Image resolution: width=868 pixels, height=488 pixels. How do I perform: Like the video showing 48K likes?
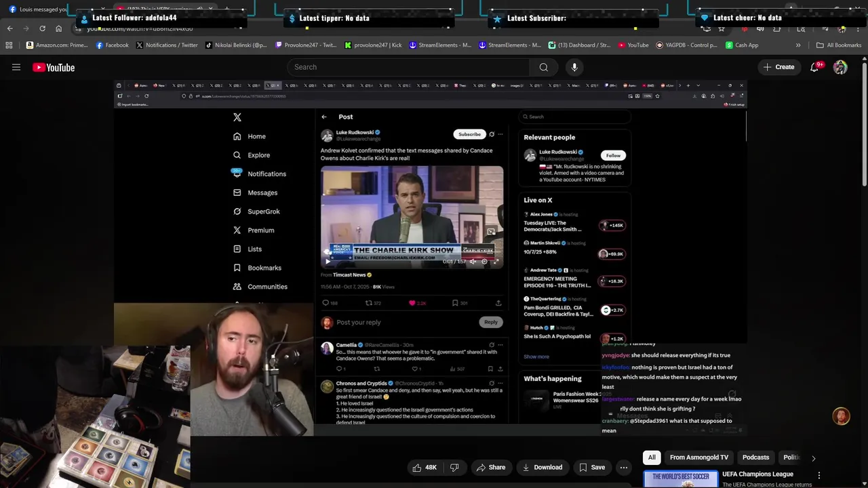(425, 467)
